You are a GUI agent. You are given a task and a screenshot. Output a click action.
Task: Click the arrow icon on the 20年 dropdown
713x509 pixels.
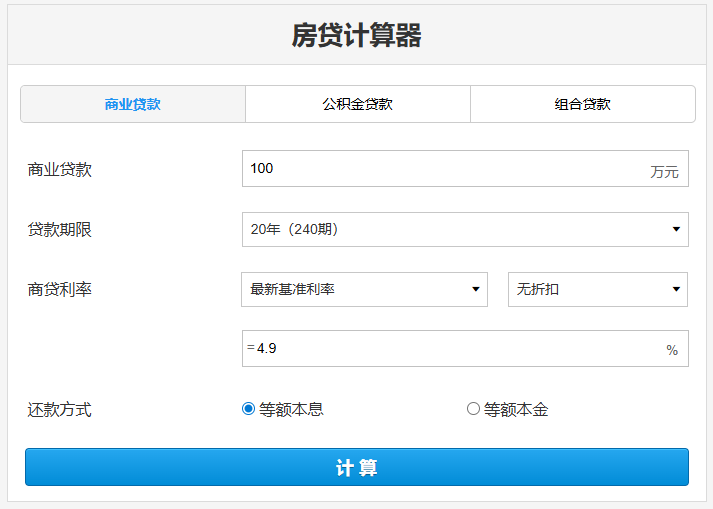[676, 230]
